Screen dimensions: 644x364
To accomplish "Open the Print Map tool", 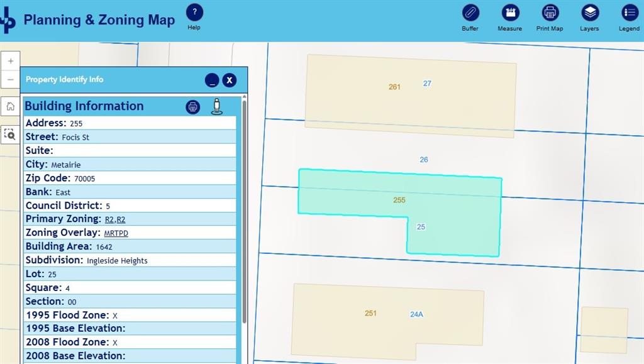I will click(x=550, y=13).
